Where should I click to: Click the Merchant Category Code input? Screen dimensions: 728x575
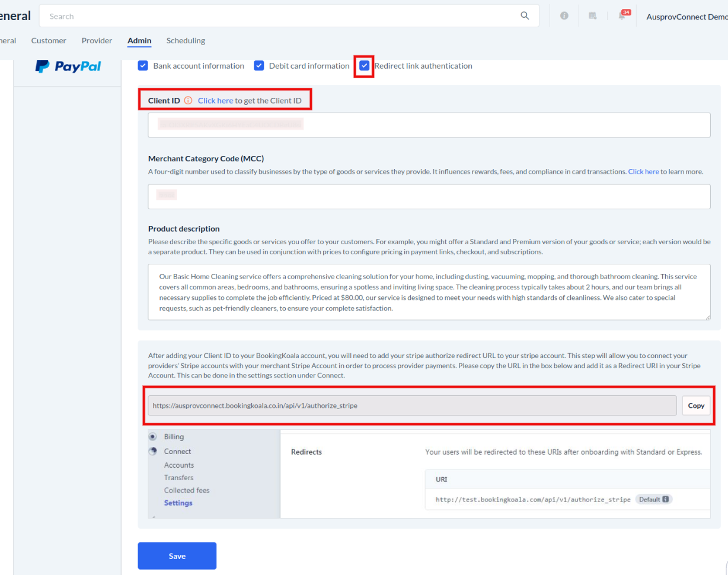(429, 196)
